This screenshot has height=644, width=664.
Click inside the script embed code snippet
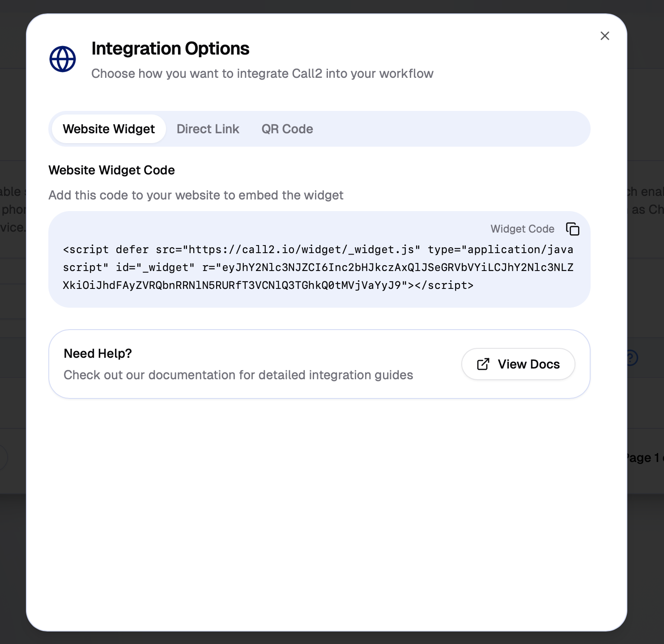click(x=318, y=267)
